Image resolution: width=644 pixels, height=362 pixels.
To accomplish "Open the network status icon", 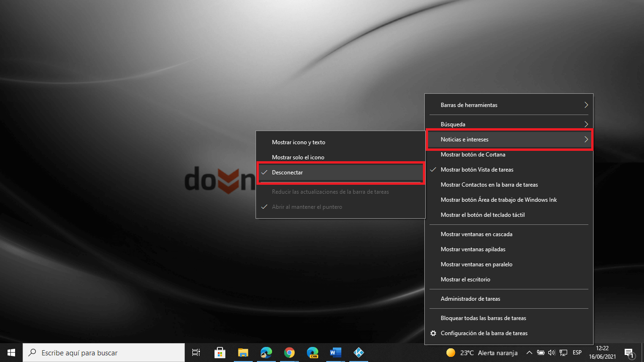I will (563, 353).
